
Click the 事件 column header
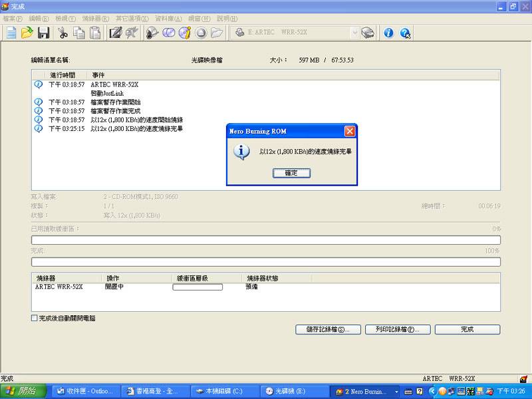coord(293,75)
